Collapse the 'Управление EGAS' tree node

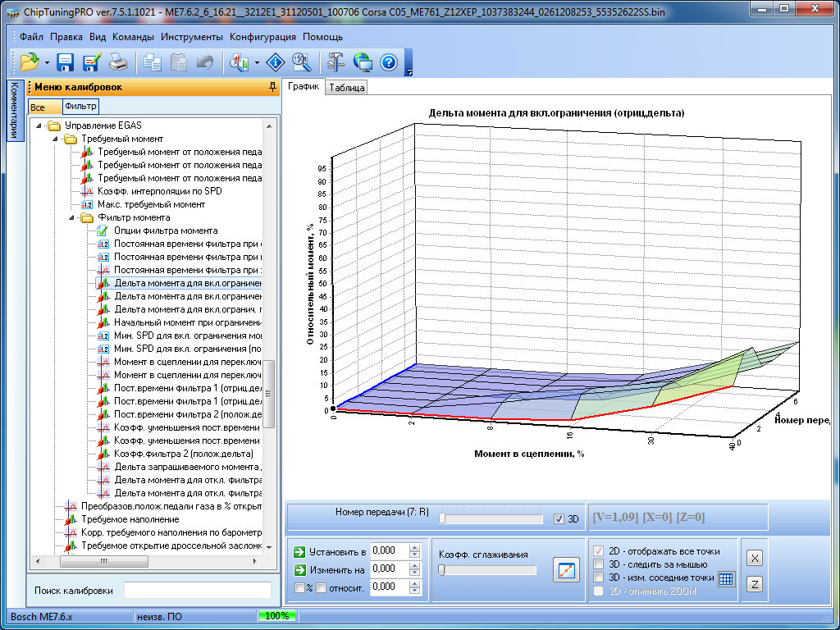(x=39, y=126)
